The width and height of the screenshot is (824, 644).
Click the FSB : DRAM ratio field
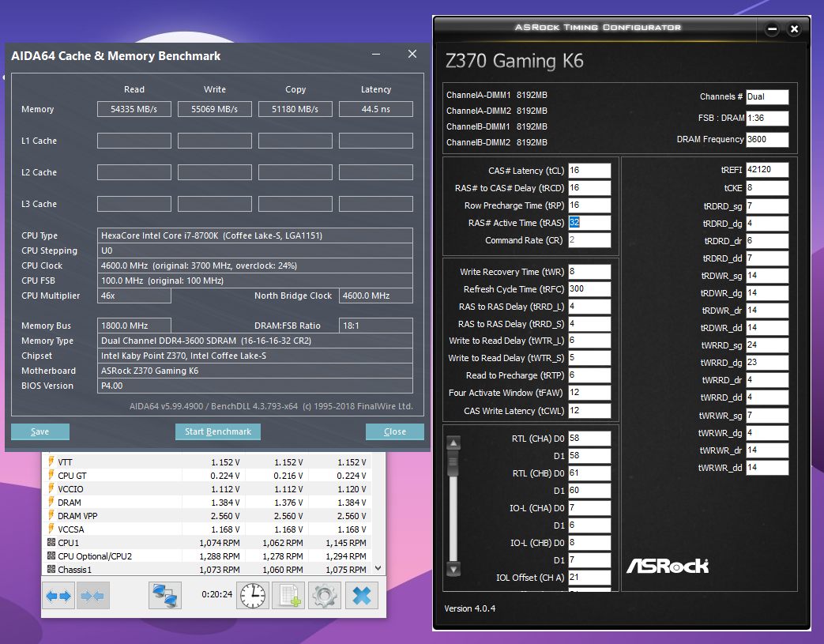click(767, 119)
